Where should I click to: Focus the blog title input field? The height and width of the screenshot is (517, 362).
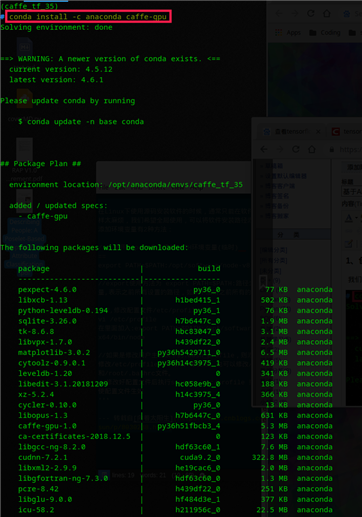click(x=352, y=192)
